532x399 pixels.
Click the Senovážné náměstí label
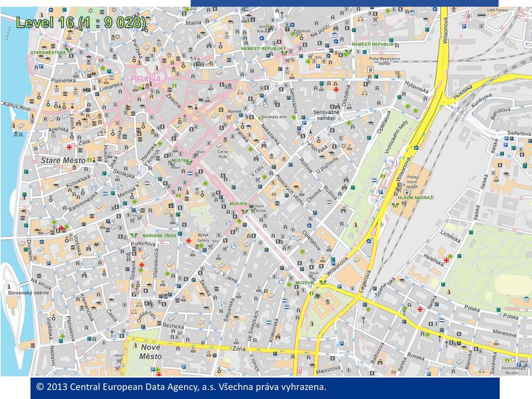[x=326, y=115]
